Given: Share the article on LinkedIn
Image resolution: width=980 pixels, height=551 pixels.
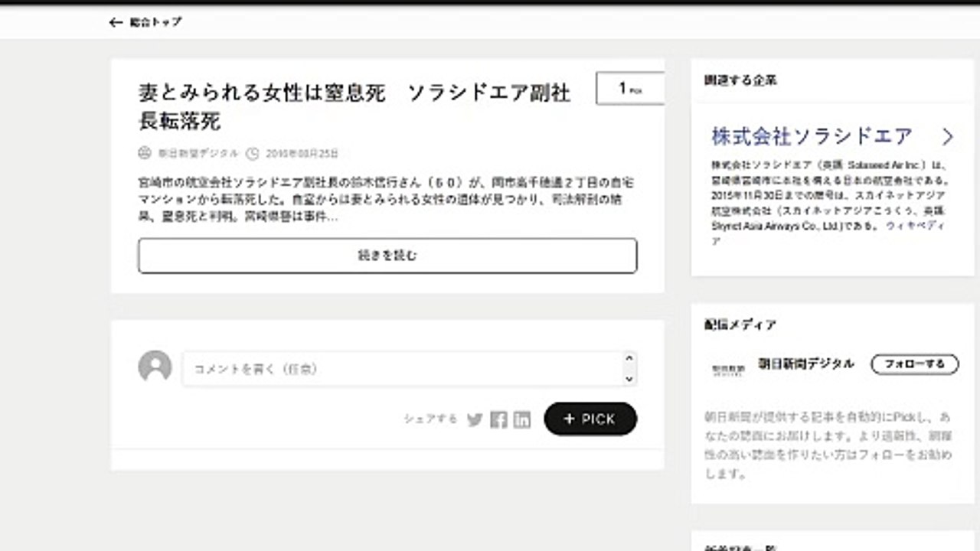Looking at the screenshot, I should pyautogui.click(x=522, y=419).
